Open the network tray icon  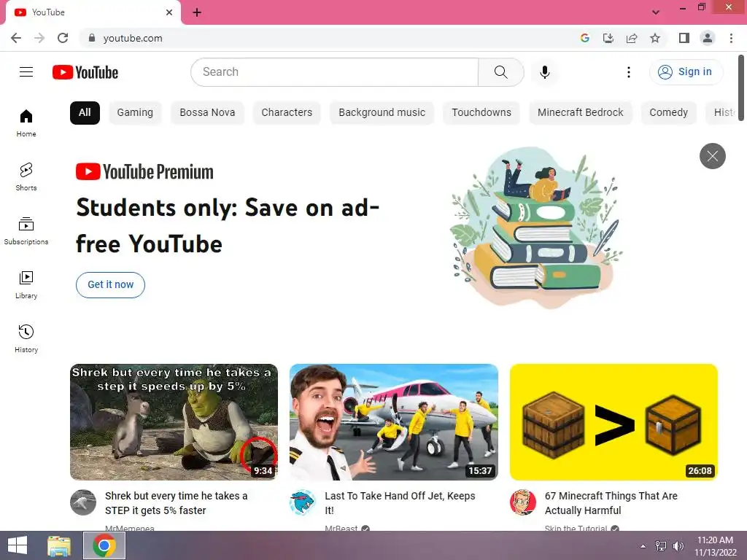661,546
